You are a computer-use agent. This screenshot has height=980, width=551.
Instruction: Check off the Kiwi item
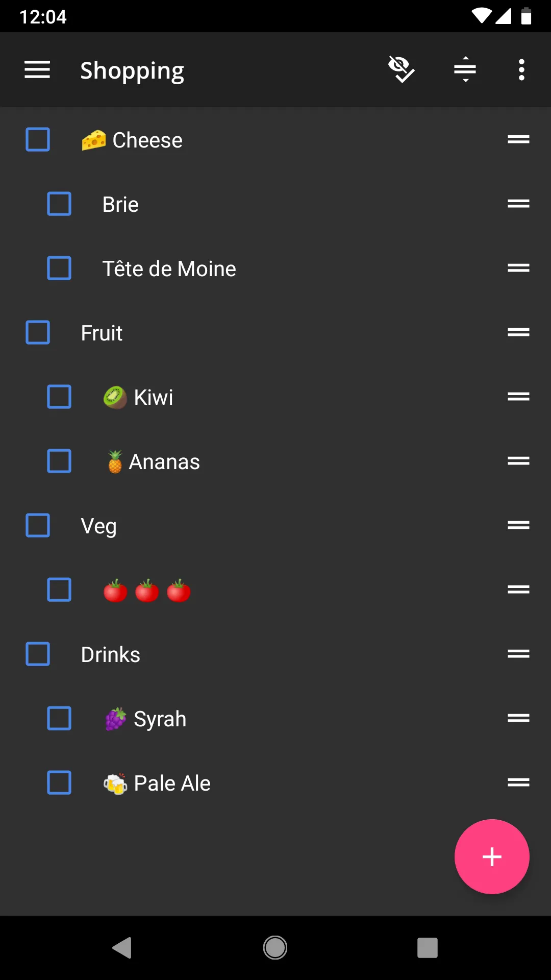59,397
